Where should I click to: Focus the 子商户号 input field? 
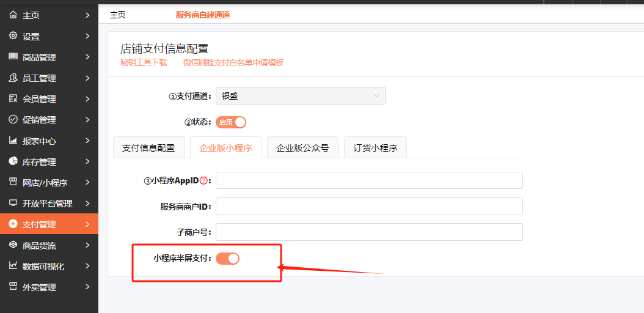(369, 232)
